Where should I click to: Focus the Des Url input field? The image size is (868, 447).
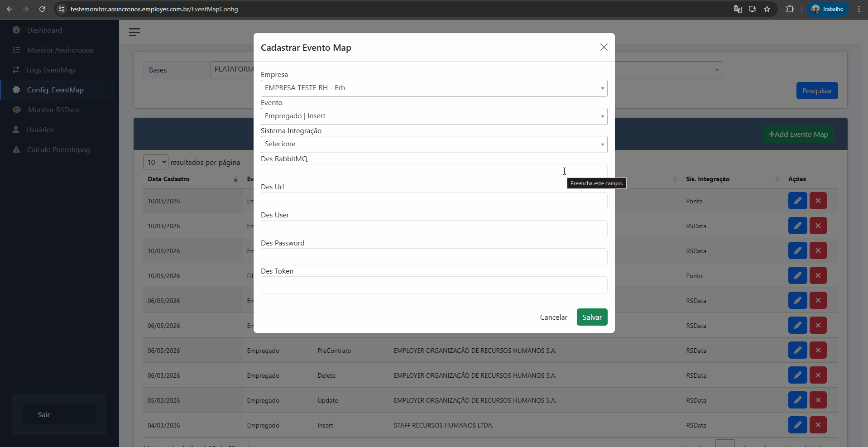click(x=434, y=201)
